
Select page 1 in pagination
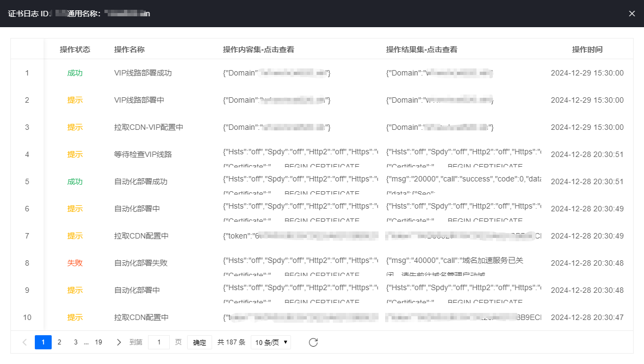click(x=43, y=342)
